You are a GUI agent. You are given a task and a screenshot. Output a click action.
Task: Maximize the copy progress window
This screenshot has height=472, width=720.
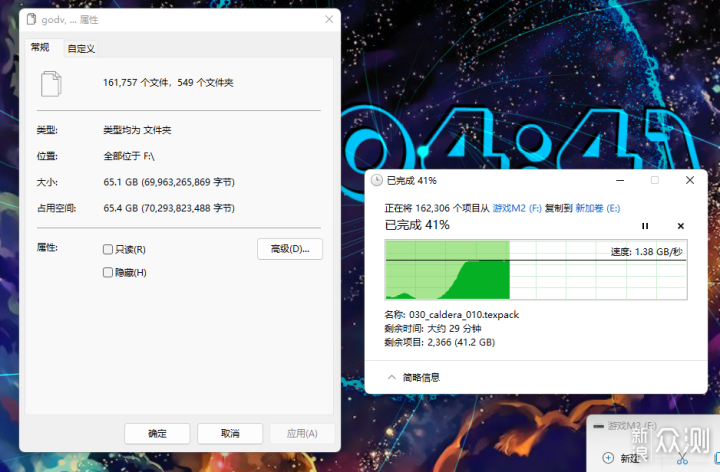point(655,180)
